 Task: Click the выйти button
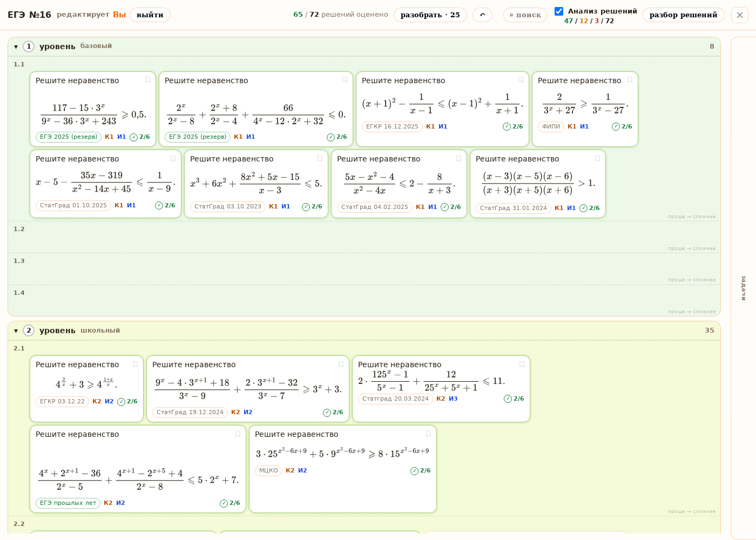pos(150,15)
